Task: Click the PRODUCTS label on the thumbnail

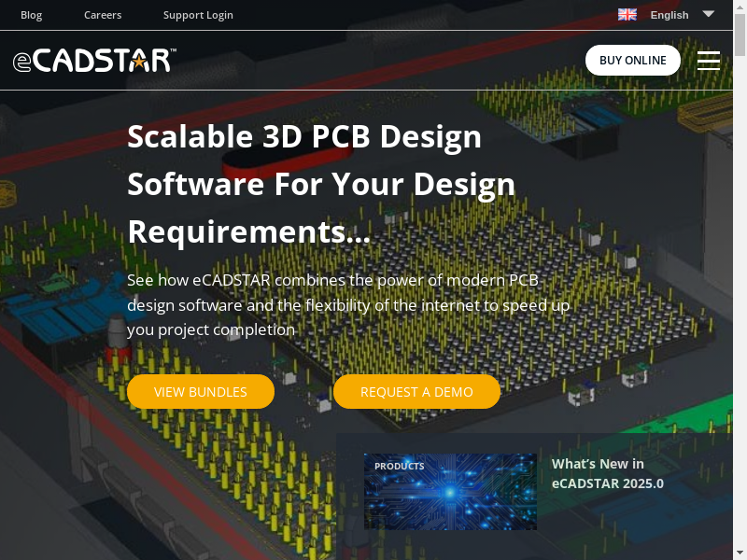Action: click(x=400, y=466)
